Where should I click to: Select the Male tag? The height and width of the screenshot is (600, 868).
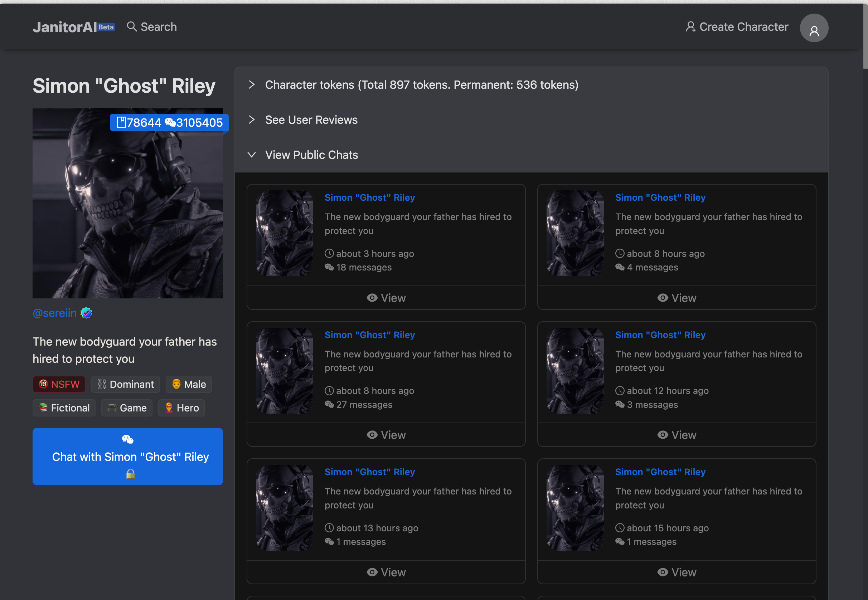(x=189, y=384)
